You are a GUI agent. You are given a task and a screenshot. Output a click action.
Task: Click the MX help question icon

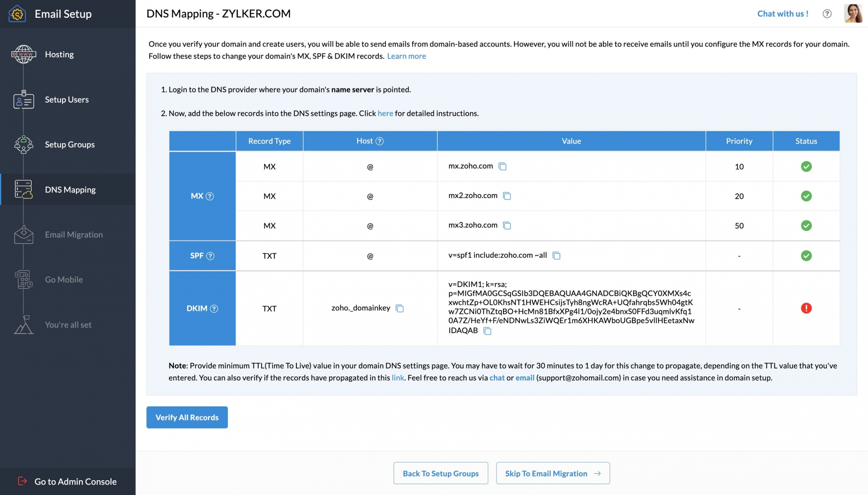click(210, 196)
